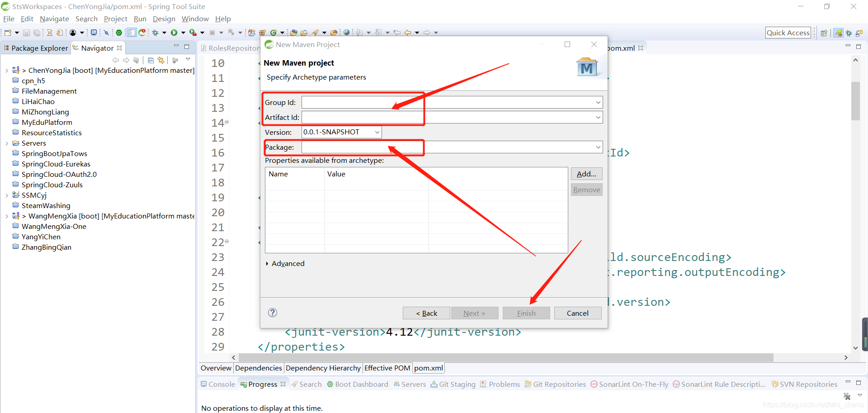Click the Spring relaunch icon in the toolbar
Image resolution: width=868 pixels, height=413 pixels.
click(x=142, y=33)
